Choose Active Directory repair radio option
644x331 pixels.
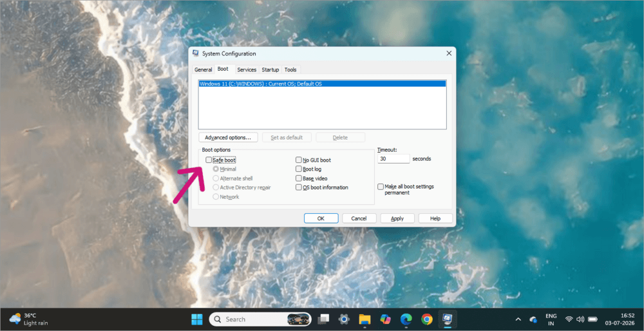tap(216, 187)
